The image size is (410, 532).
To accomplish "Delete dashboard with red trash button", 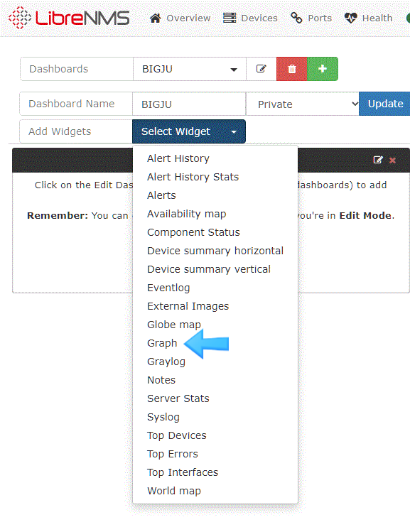I will [x=292, y=69].
